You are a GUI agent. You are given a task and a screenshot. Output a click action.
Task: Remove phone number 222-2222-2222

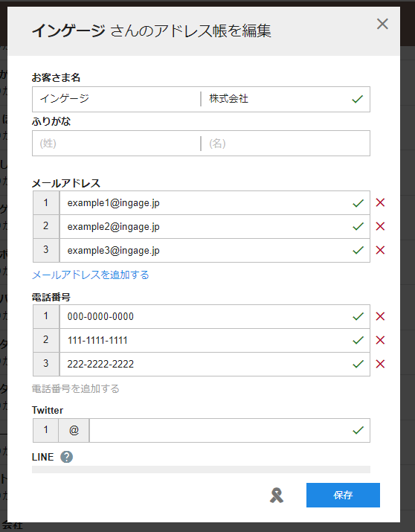[381, 364]
